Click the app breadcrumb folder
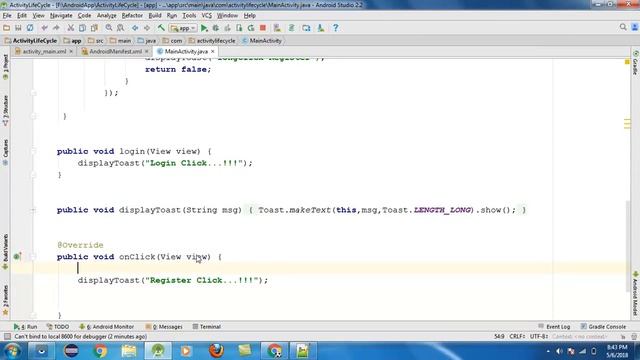 point(72,41)
